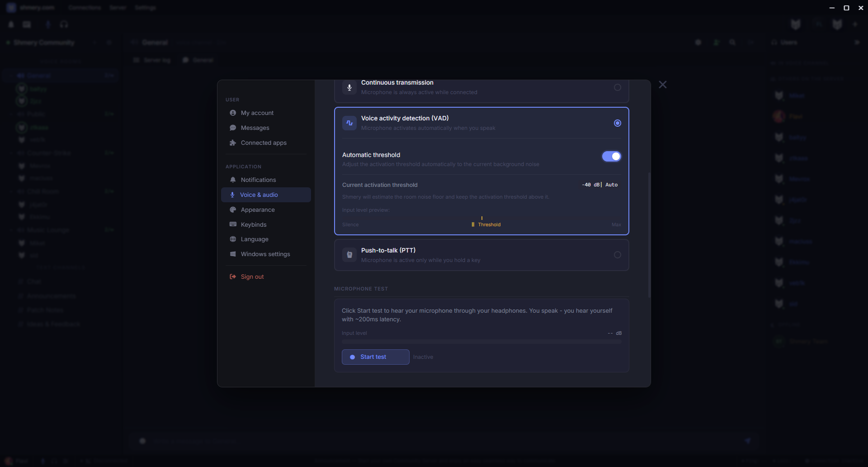Viewport: 868px width, 467px height.
Task: Toggle the Automatic threshold switch off
Action: [x=612, y=156]
